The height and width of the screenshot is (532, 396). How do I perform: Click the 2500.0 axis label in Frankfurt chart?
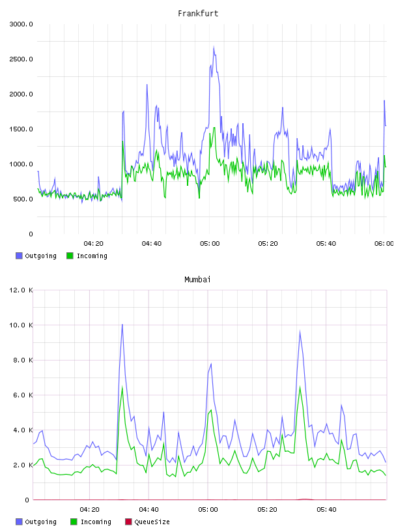click(x=21, y=59)
